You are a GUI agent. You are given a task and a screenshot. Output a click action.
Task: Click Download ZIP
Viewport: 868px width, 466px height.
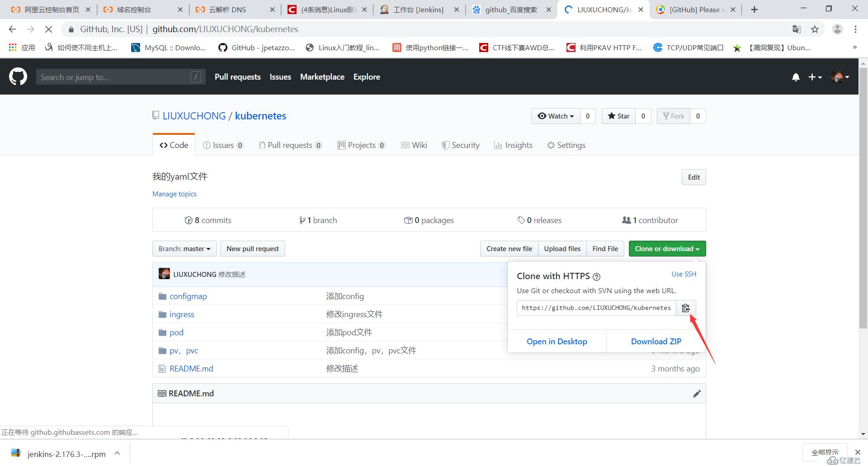pyautogui.click(x=656, y=342)
